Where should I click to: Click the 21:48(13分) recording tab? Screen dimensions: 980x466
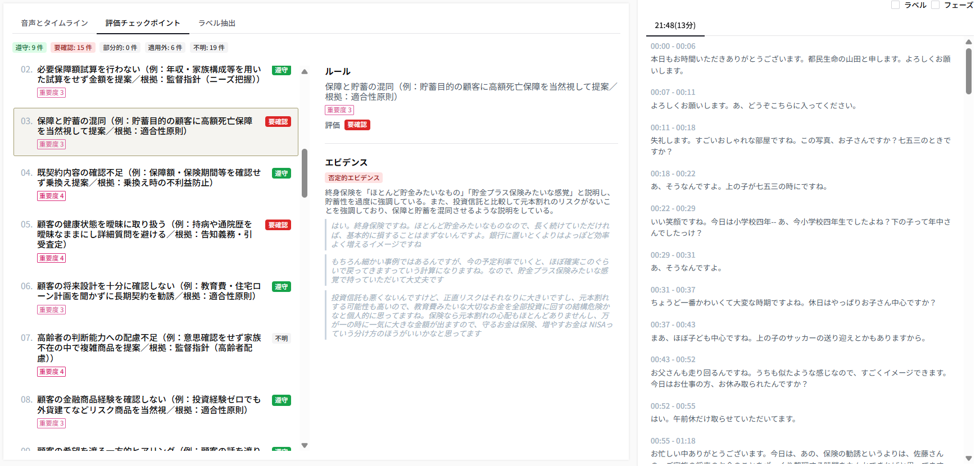tap(675, 25)
